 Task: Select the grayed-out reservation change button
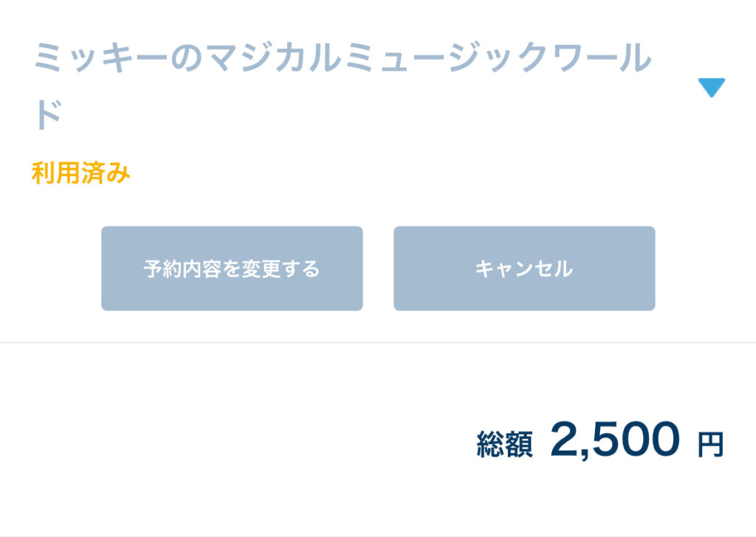coord(232,268)
